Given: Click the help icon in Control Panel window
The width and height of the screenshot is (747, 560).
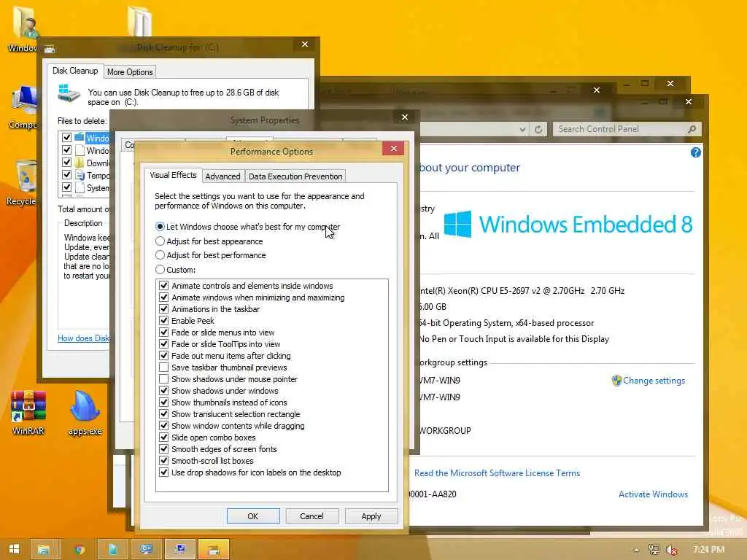Looking at the screenshot, I should point(695,152).
